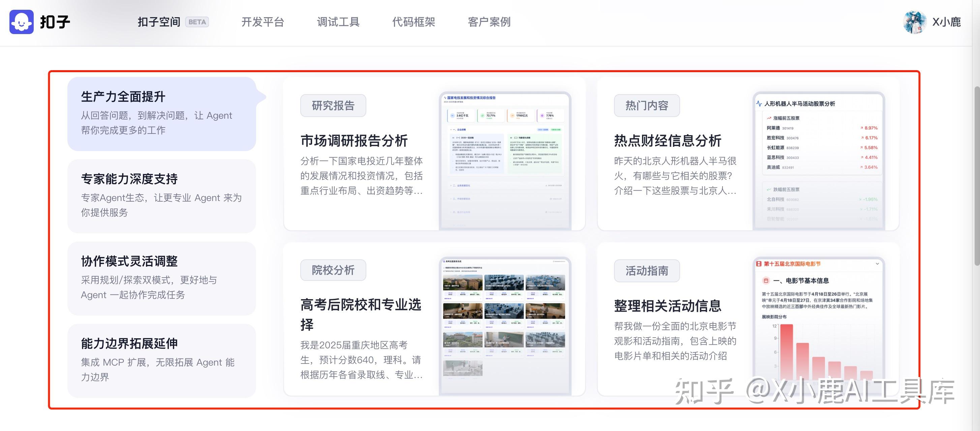Click the calendar icon beside 电影节基本信息
The width and height of the screenshot is (980, 431).
[766, 281]
